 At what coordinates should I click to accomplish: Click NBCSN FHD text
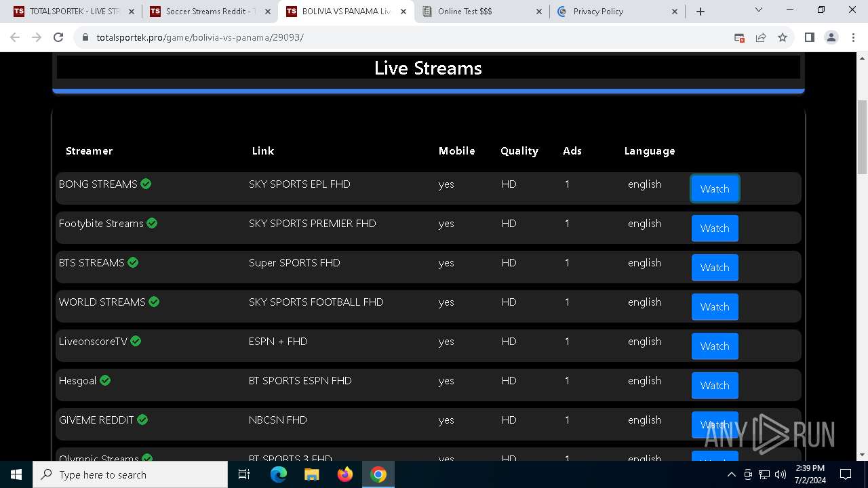point(277,420)
